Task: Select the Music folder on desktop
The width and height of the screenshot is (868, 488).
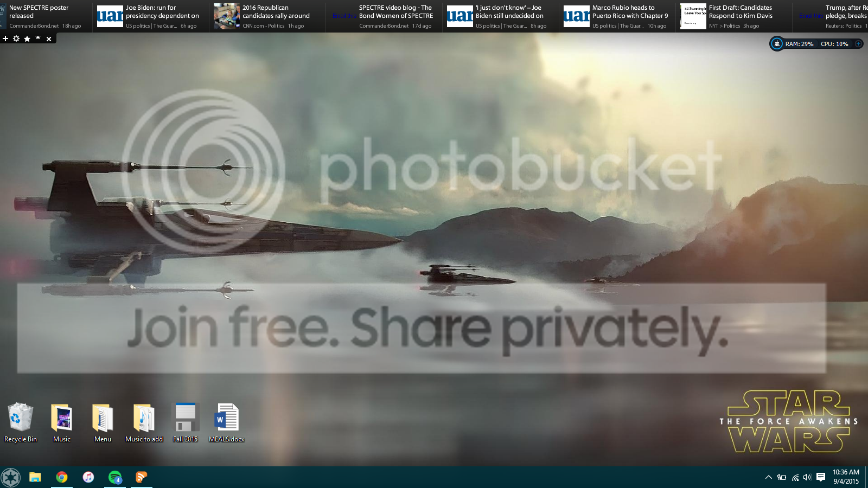Action: (62, 423)
